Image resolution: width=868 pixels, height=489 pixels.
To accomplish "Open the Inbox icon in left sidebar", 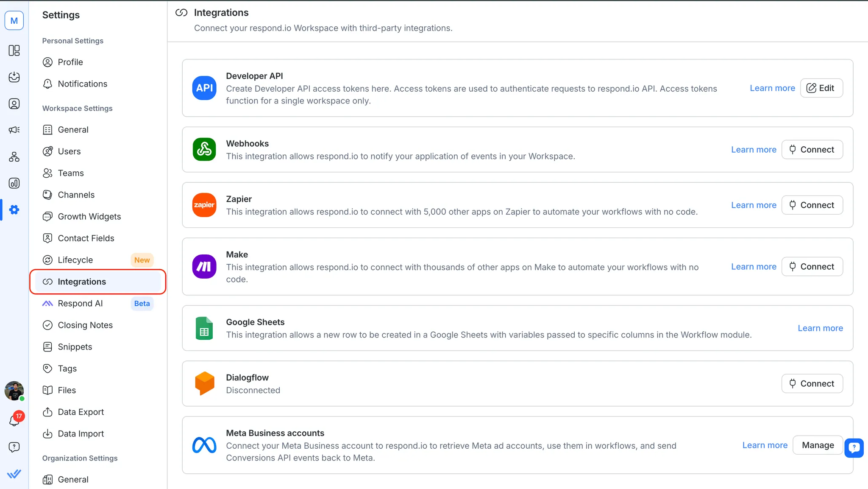I will pyautogui.click(x=14, y=77).
